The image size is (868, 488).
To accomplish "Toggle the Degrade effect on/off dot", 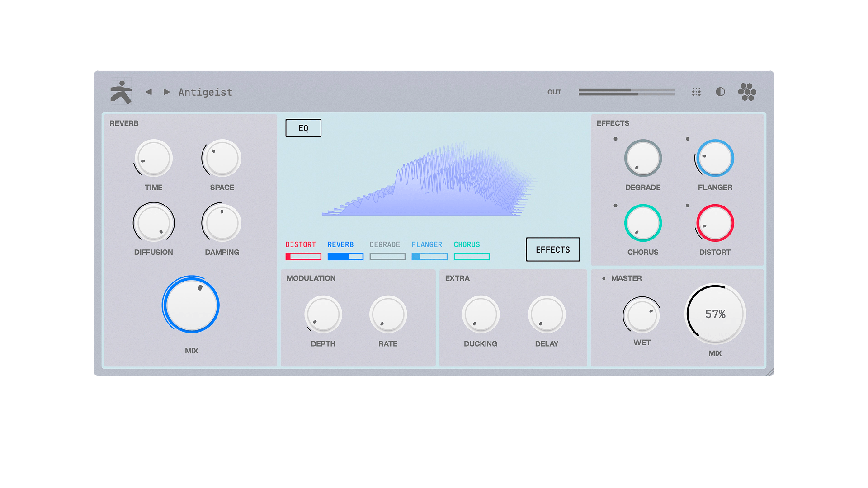I will click(x=615, y=139).
